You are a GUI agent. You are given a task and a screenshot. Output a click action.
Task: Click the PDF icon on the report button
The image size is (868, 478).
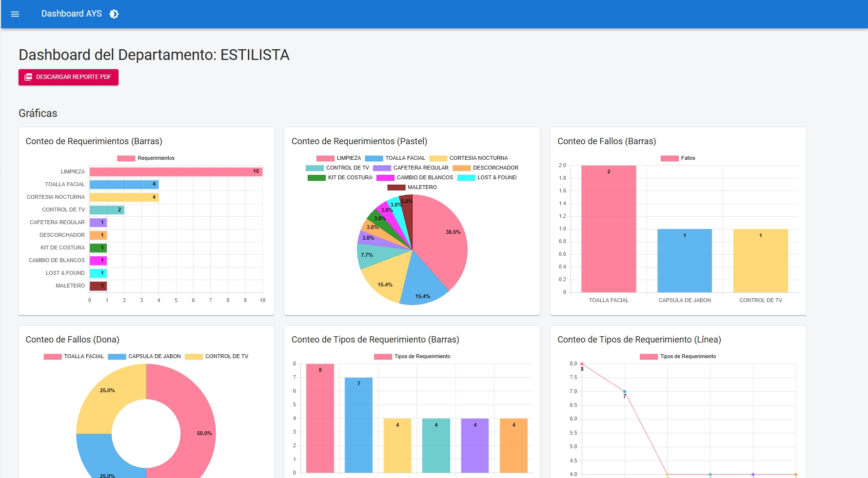click(29, 76)
